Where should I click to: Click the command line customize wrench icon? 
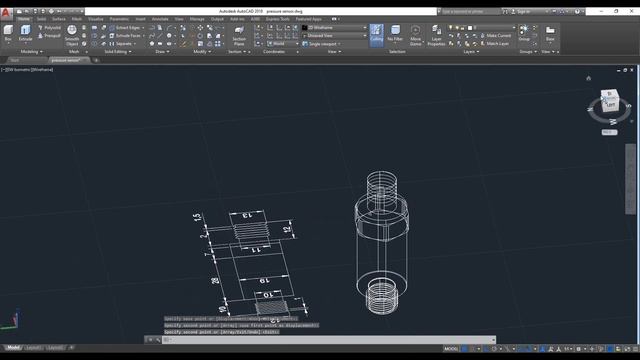pos(158,340)
